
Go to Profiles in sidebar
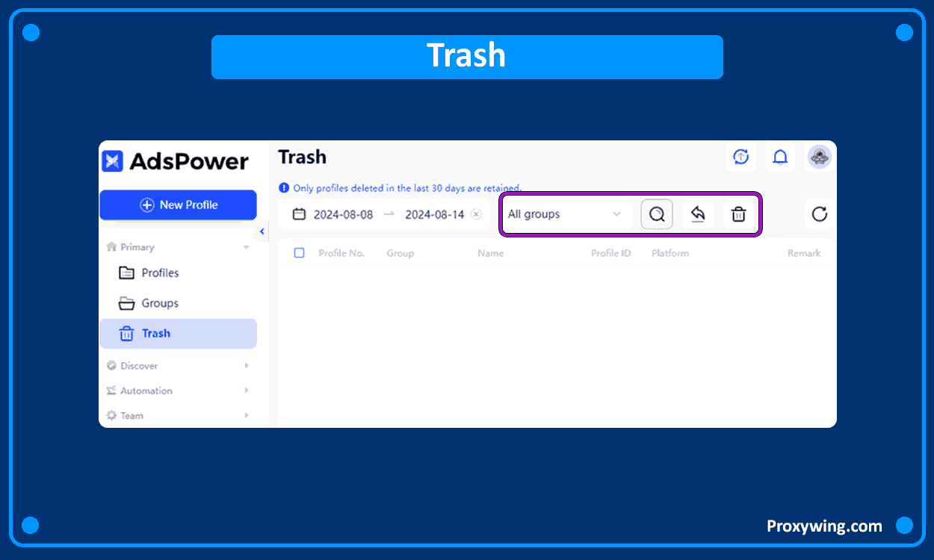pyautogui.click(x=160, y=273)
